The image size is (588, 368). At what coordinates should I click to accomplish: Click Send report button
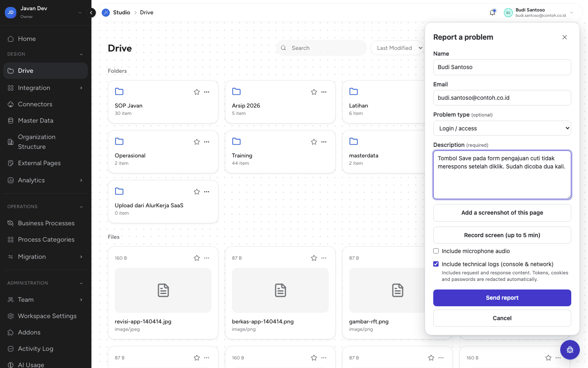click(502, 298)
